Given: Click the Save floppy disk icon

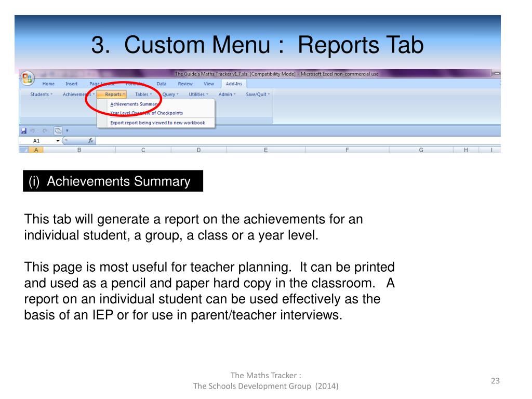Looking at the screenshot, I should point(24,130).
